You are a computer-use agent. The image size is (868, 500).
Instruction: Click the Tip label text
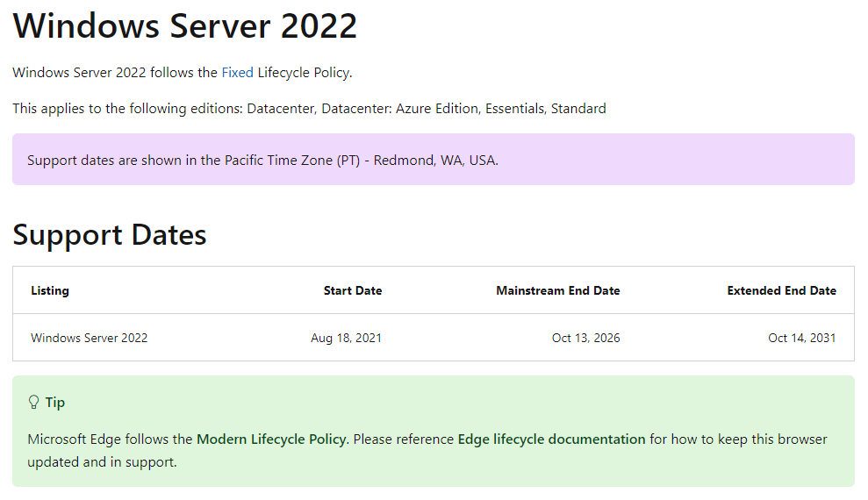click(54, 402)
